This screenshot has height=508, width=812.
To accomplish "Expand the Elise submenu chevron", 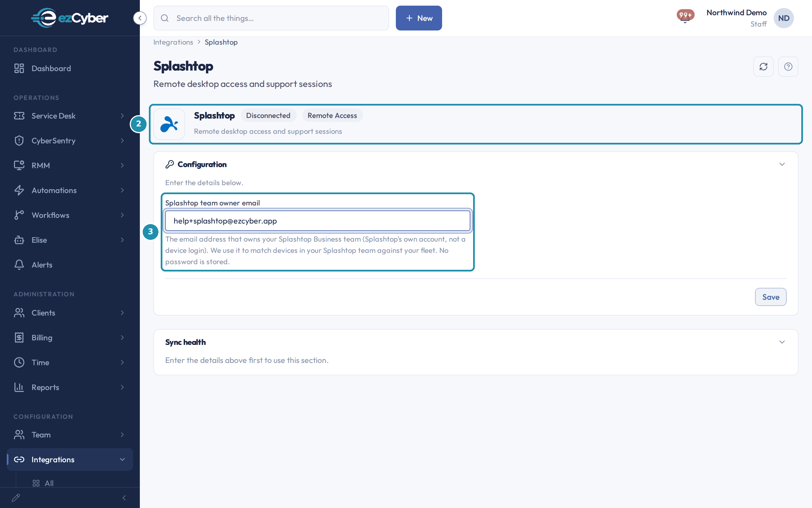I will 122,240.
